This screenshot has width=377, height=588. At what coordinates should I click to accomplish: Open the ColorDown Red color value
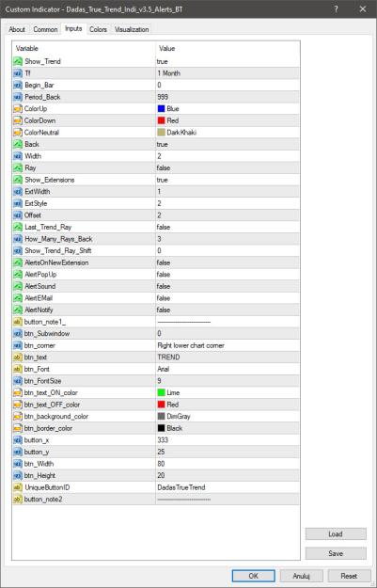(x=228, y=120)
